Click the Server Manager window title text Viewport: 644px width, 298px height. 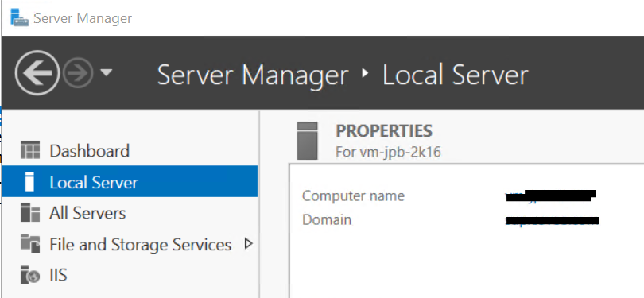(x=83, y=18)
